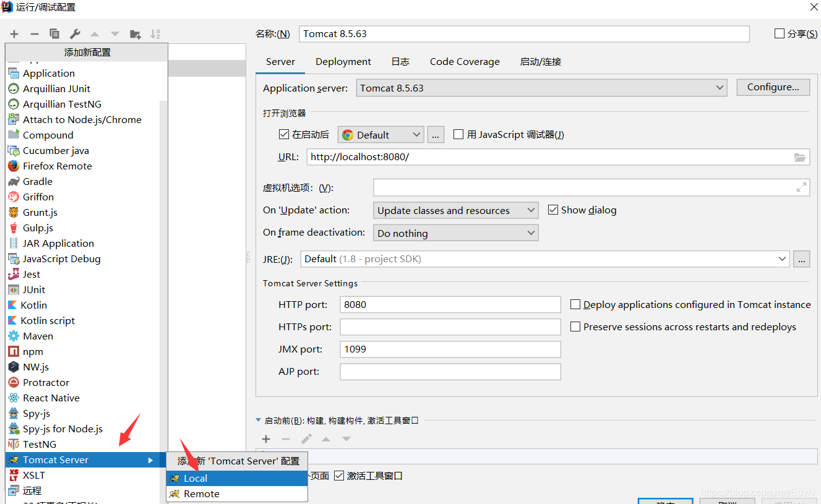The image size is (821, 504).
Task: Open the 启动/连接 tab
Action: [x=541, y=62]
